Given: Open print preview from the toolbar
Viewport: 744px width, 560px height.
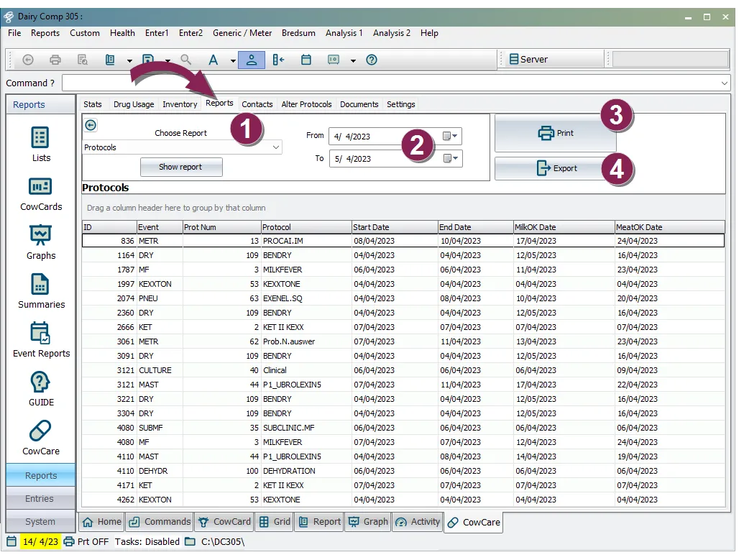Looking at the screenshot, I should 83,60.
